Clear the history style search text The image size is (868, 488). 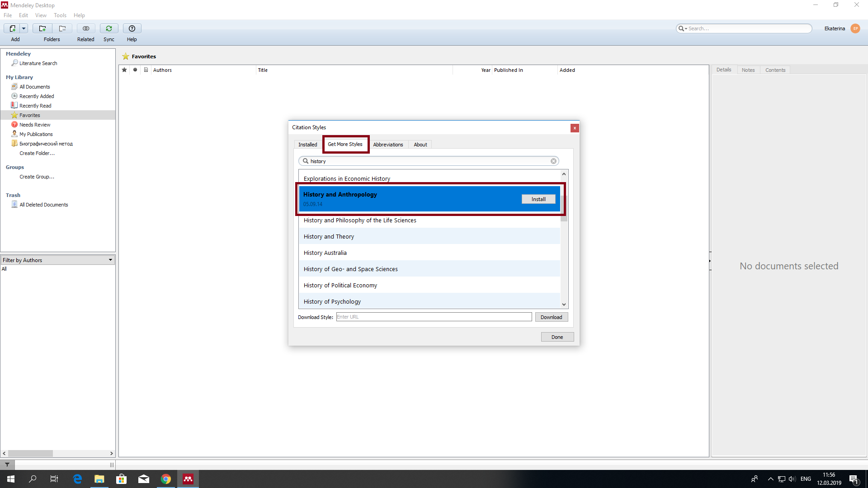point(553,161)
